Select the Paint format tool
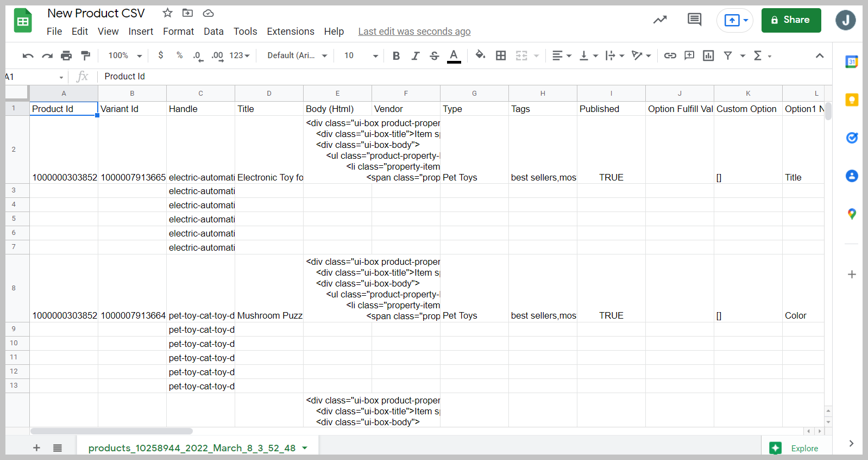Viewport: 868px width, 460px height. click(x=85, y=55)
